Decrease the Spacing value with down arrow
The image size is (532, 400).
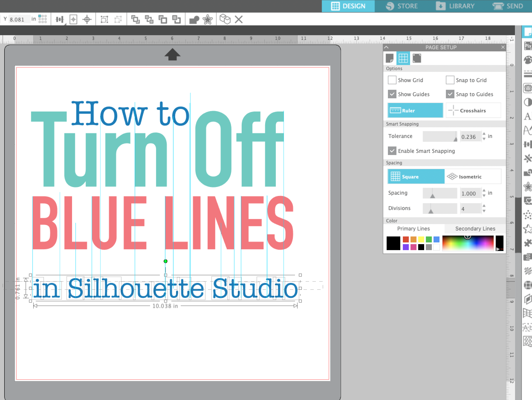tap(484, 196)
